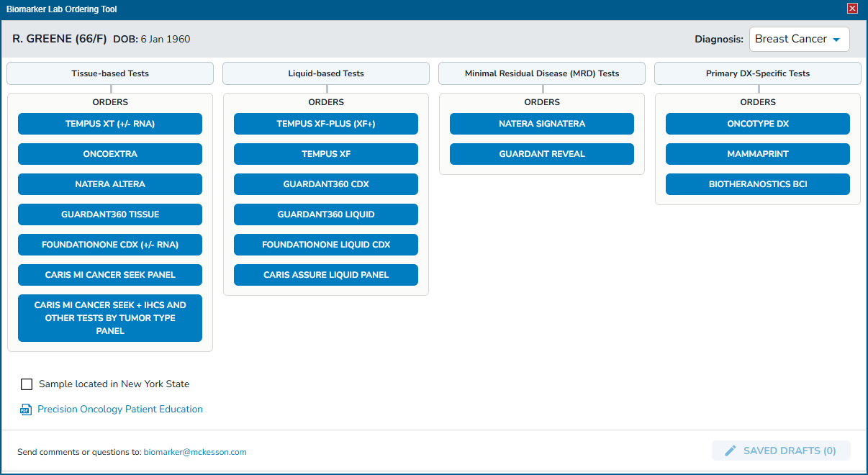Open the Diagnosis dropdown
Viewport: 868px width, 475px height.
(x=799, y=39)
